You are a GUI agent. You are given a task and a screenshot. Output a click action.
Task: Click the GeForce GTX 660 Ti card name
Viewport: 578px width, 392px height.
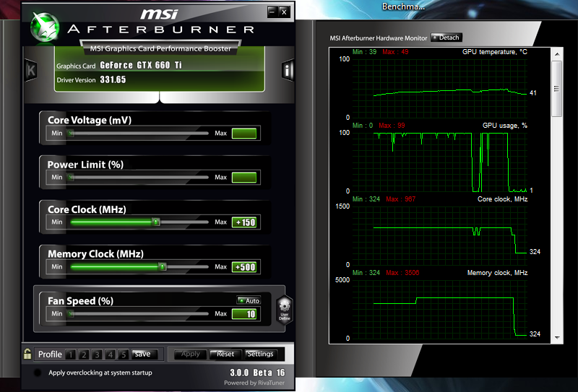pyautogui.click(x=141, y=65)
